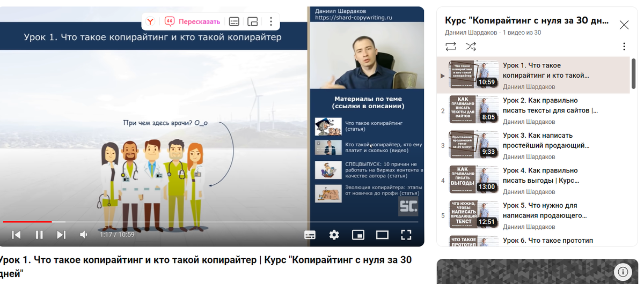Switch to miniplayer mode

pyautogui.click(x=358, y=235)
